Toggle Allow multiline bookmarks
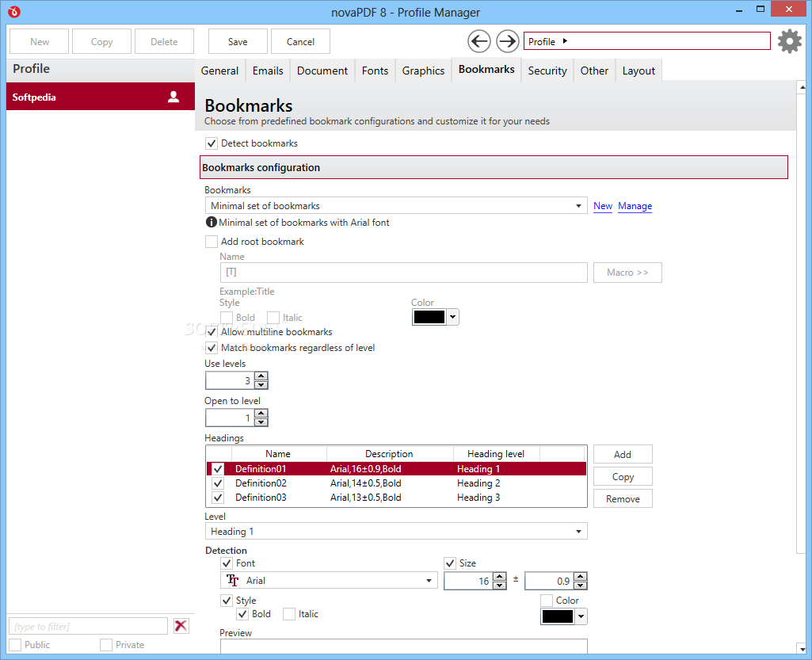 pos(212,332)
